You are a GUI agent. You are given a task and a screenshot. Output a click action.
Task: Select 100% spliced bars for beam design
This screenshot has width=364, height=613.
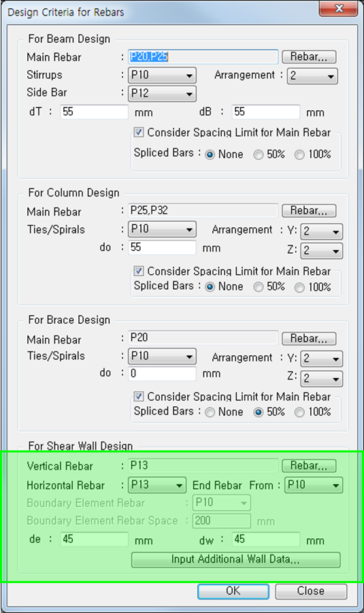click(299, 155)
